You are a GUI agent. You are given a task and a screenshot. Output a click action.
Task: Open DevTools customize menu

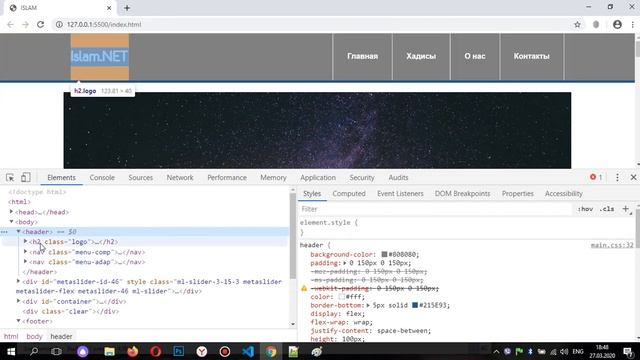click(x=617, y=177)
